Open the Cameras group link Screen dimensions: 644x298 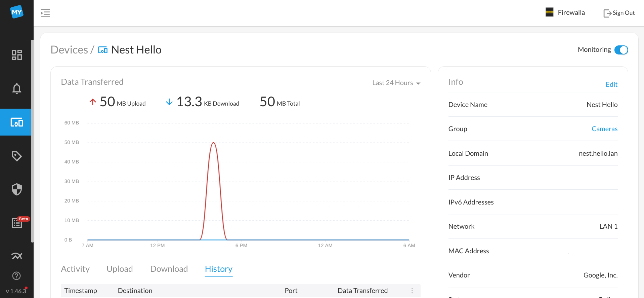pos(604,129)
